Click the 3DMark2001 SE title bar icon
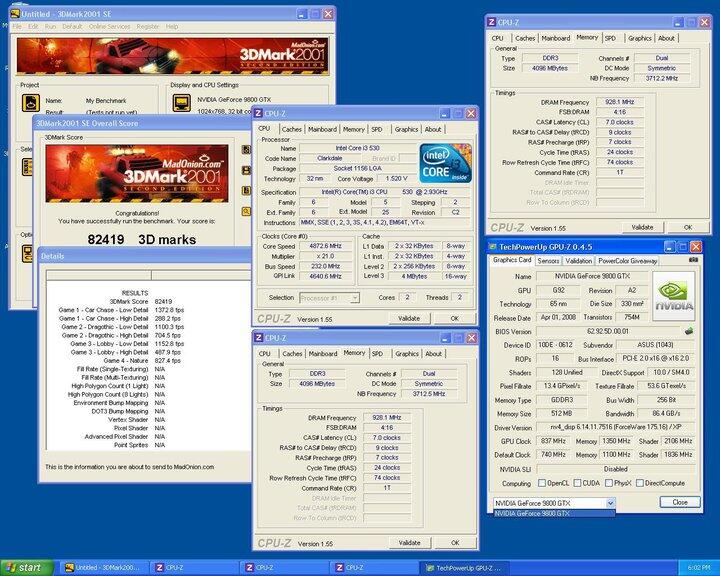The height and width of the screenshot is (576, 720). (x=15, y=14)
